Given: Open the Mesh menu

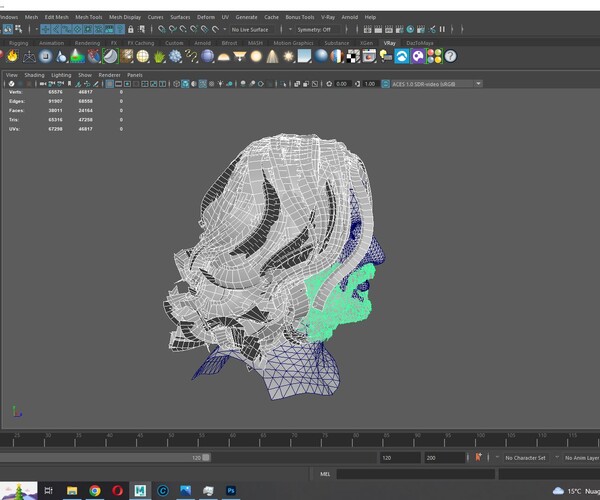Looking at the screenshot, I should point(31,17).
